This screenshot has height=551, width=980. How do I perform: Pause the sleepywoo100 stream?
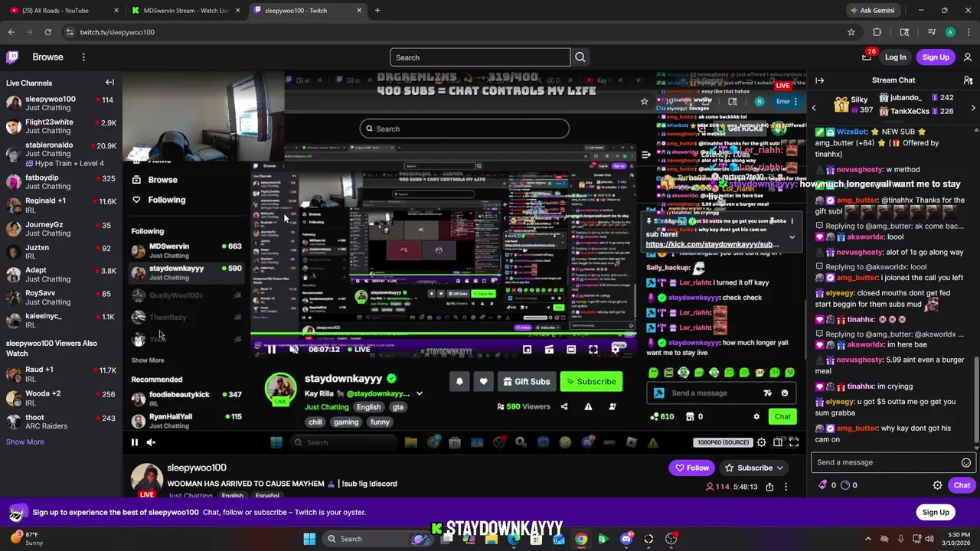tap(134, 442)
